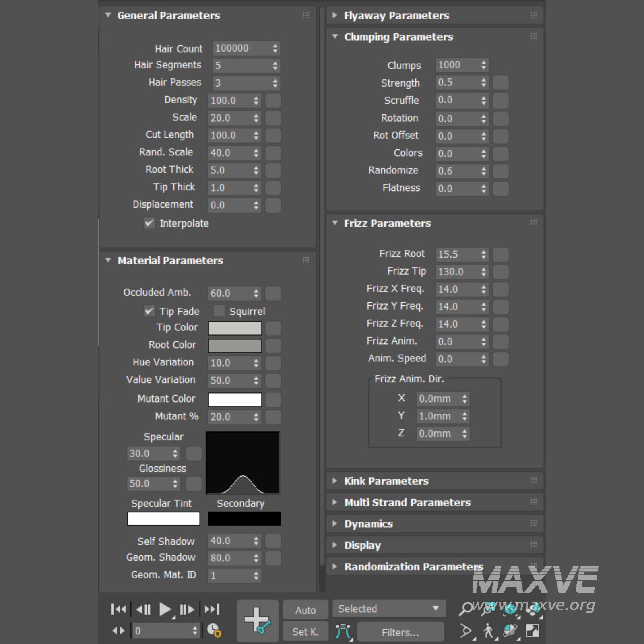
Task: Click the default tangent type icon
Action: [343, 632]
